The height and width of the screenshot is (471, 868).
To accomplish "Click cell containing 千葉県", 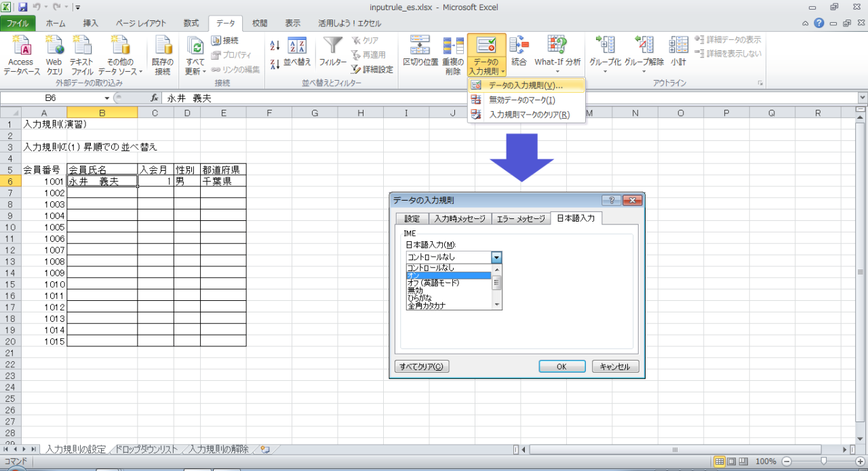I will 223,182.
